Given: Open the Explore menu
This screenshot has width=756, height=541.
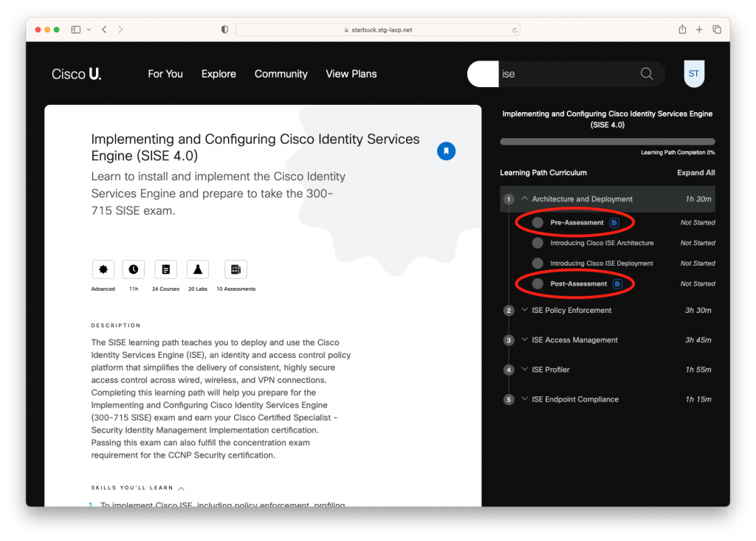Looking at the screenshot, I should tap(219, 74).
